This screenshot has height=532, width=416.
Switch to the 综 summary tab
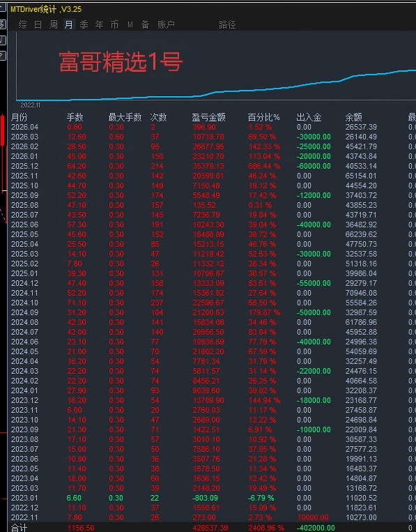[x=23, y=24]
